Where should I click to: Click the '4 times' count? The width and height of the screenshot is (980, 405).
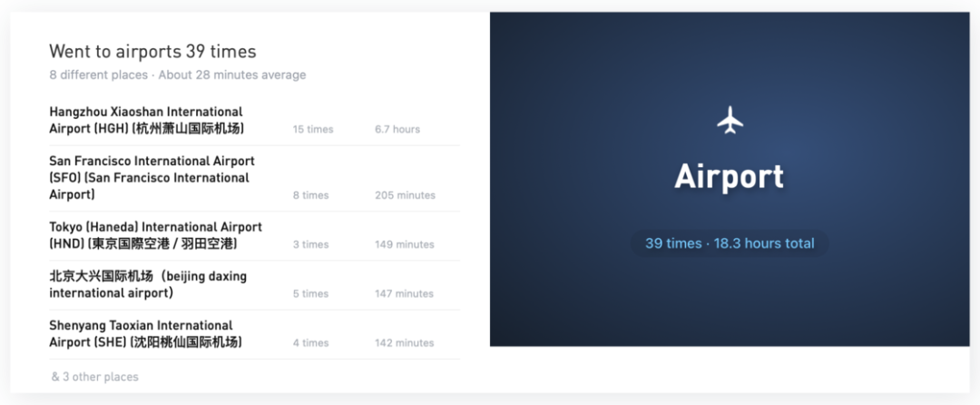click(x=310, y=343)
